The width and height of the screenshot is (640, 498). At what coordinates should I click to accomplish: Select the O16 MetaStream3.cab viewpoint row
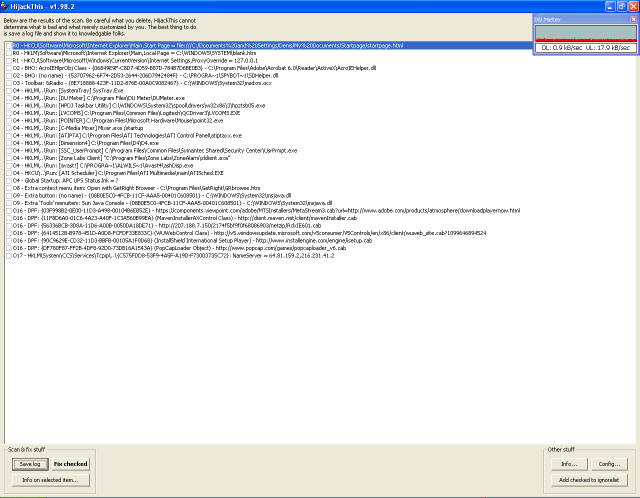pyautogui.click(x=266, y=211)
